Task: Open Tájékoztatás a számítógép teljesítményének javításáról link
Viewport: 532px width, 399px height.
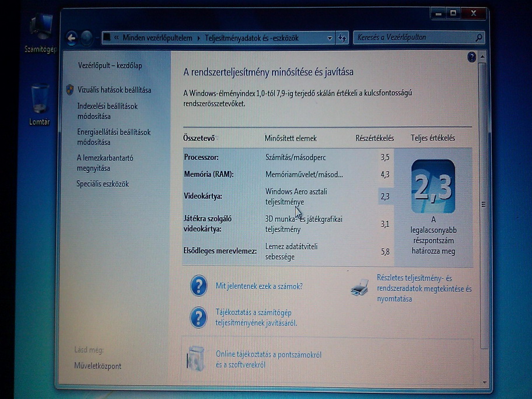Action: (256, 317)
